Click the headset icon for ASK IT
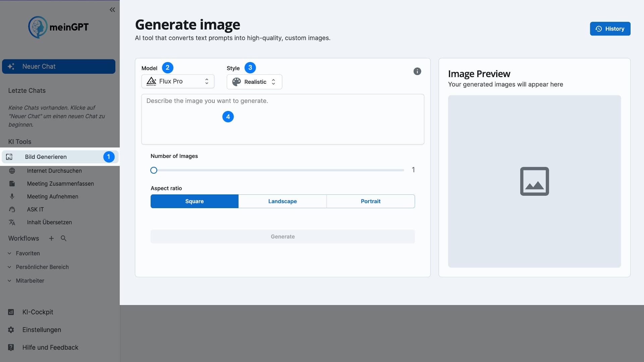Screen dimensions: 644x362 click(12, 209)
